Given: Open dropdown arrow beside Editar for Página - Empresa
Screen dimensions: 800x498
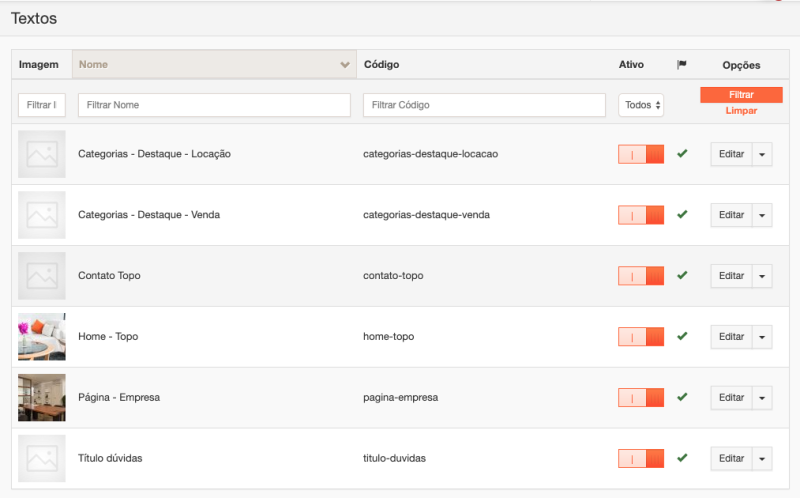Looking at the screenshot, I should click(762, 397).
